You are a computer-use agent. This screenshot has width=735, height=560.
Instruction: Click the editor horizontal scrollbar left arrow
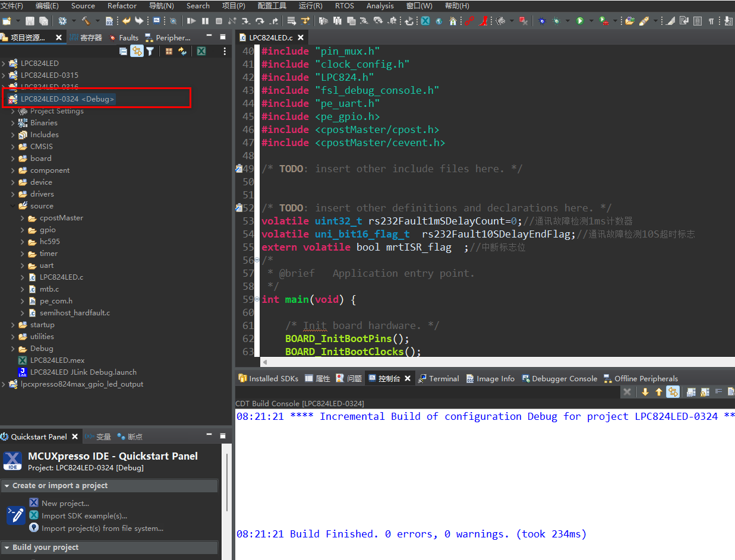click(x=264, y=362)
